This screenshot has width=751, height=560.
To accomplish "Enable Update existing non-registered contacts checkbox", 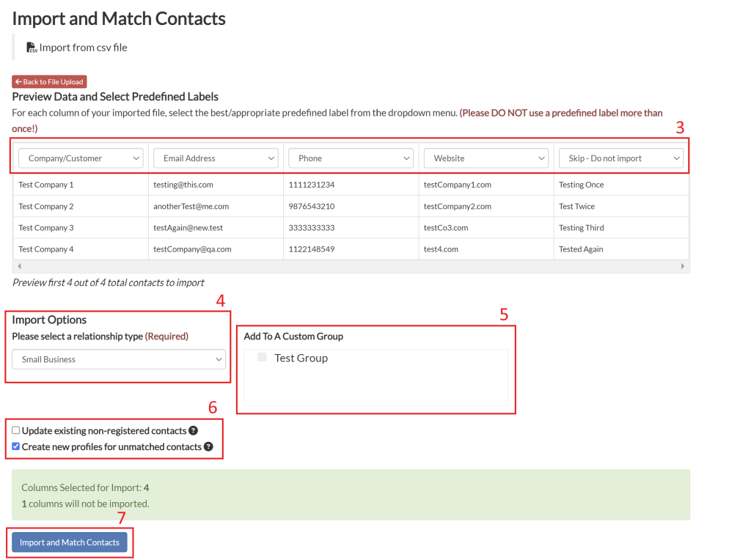I will pyautogui.click(x=16, y=430).
